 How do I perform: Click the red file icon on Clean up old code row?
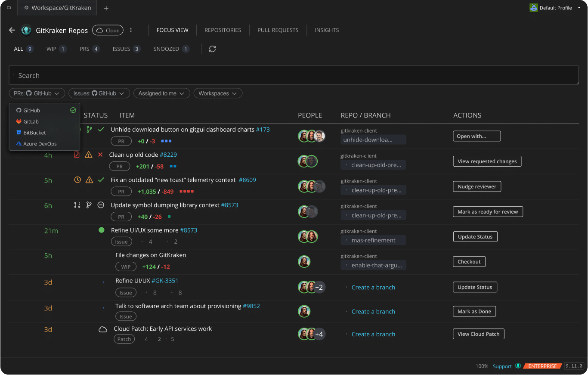point(77,155)
